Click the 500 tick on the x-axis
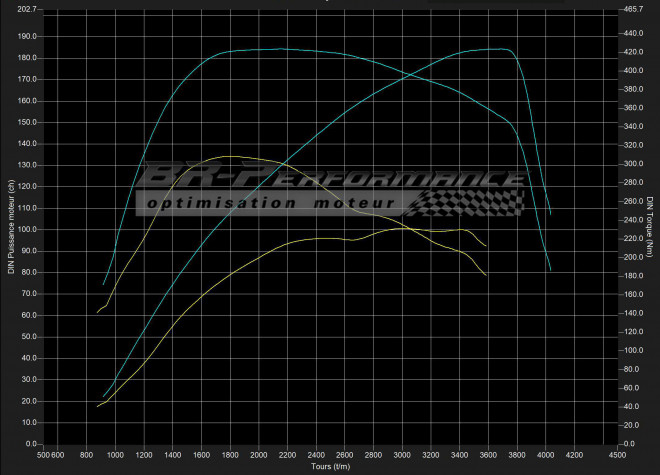The image size is (660, 475). click(x=45, y=455)
